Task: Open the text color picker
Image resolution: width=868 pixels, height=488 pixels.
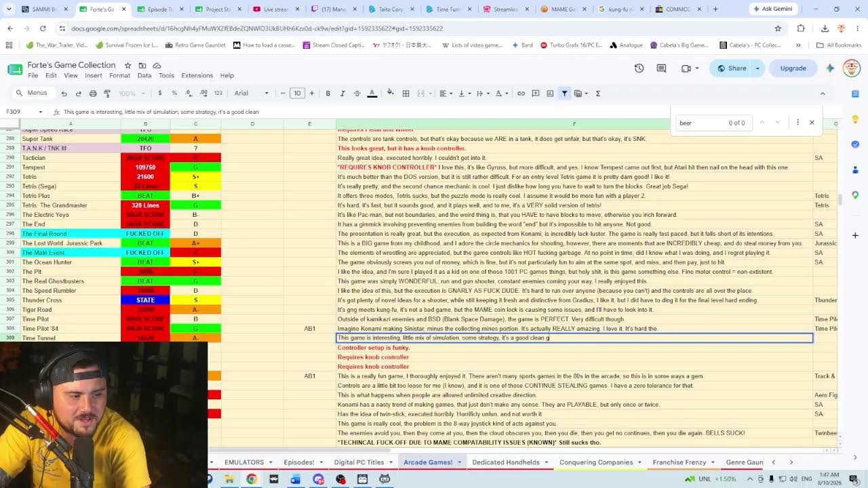Action: (372, 94)
